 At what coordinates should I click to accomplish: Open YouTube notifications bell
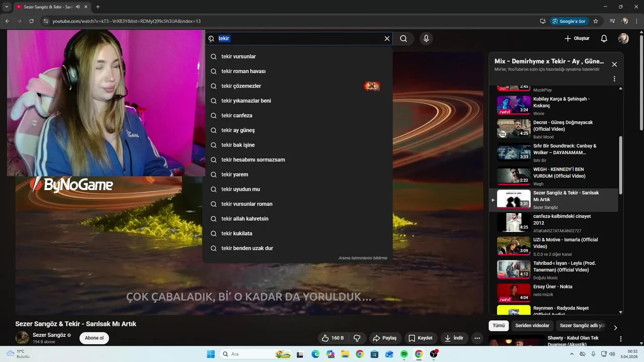tap(604, 38)
